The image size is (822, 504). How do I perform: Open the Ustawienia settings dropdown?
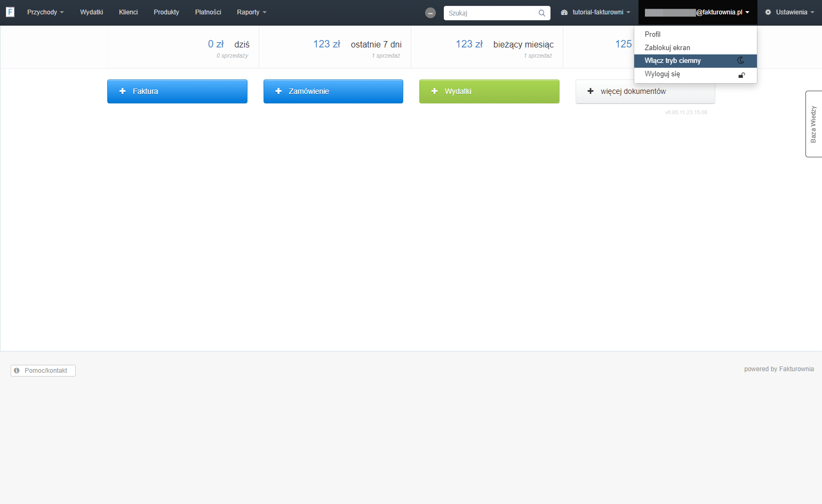tap(789, 12)
